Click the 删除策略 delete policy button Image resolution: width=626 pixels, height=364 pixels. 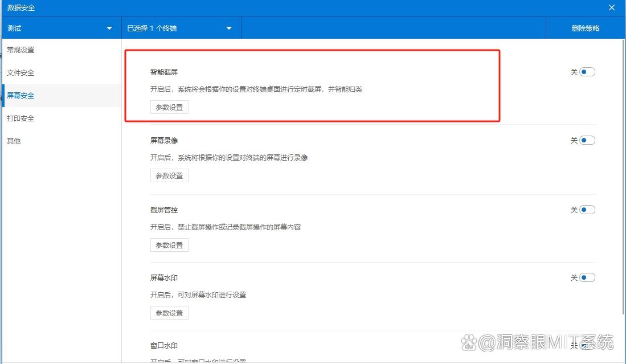(586, 27)
